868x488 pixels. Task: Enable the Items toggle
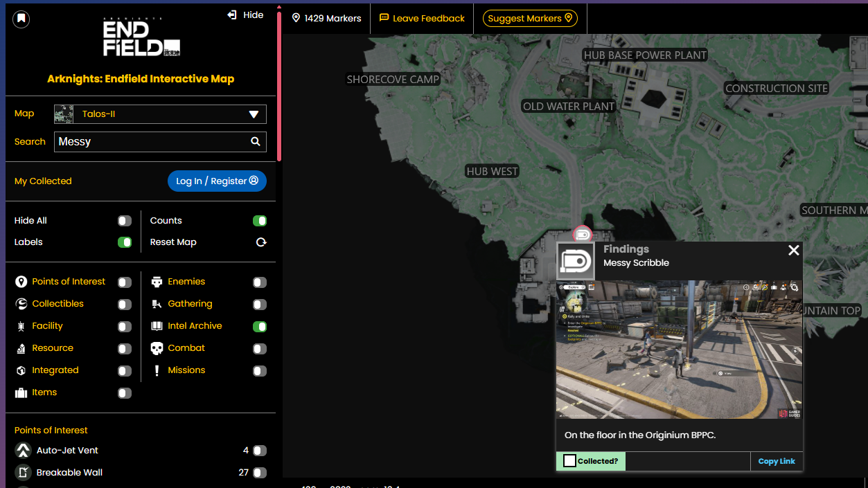125,393
